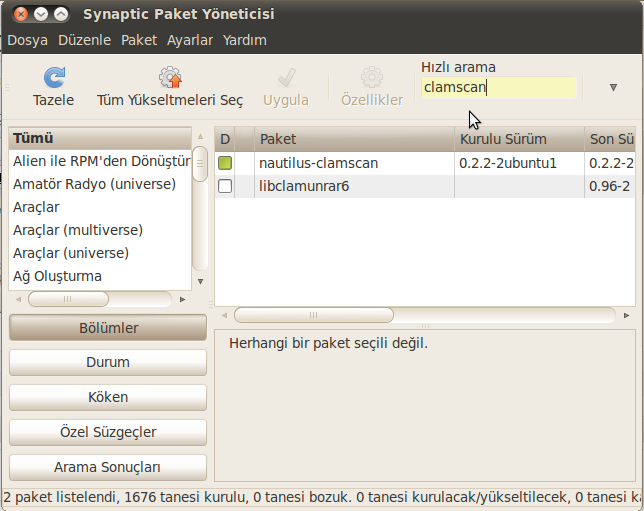Click category list scroll left arrow
The height and width of the screenshot is (511, 644).
point(18,299)
